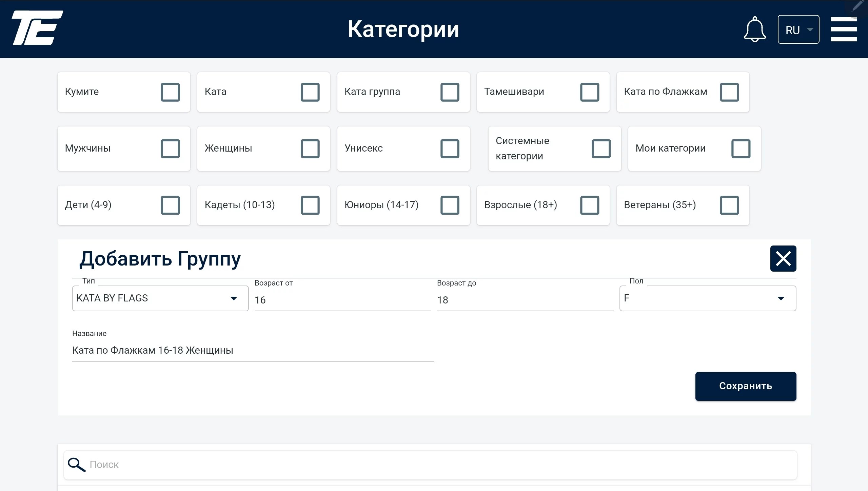Toggle the Юниоры (14-17) checkbox

pos(450,205)
